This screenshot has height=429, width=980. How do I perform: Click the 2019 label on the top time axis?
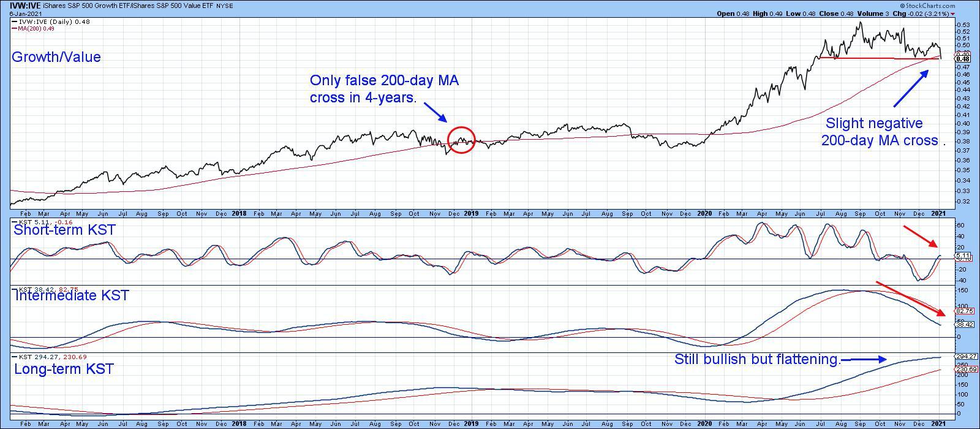pyautogui.click(x=470, y=214)
